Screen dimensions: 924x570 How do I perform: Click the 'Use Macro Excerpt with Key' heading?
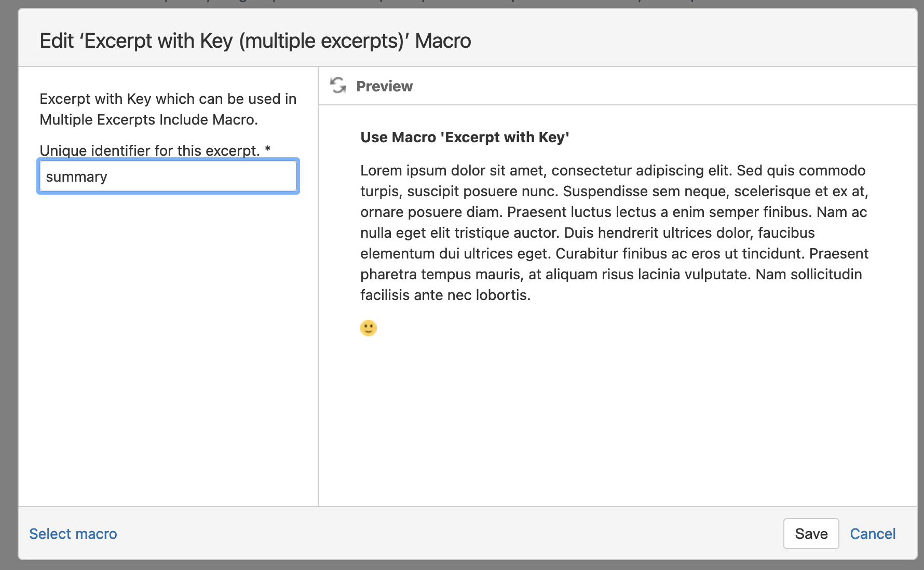click(x=465, y=137)
